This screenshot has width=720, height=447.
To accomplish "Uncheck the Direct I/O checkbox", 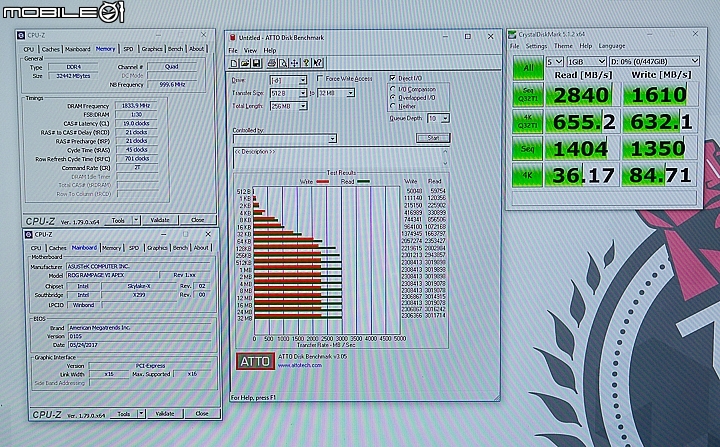I will click(x=393, y=78).
